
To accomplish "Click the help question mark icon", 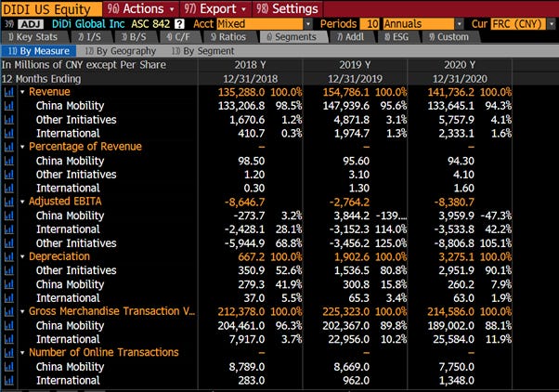I will (180, 24).
